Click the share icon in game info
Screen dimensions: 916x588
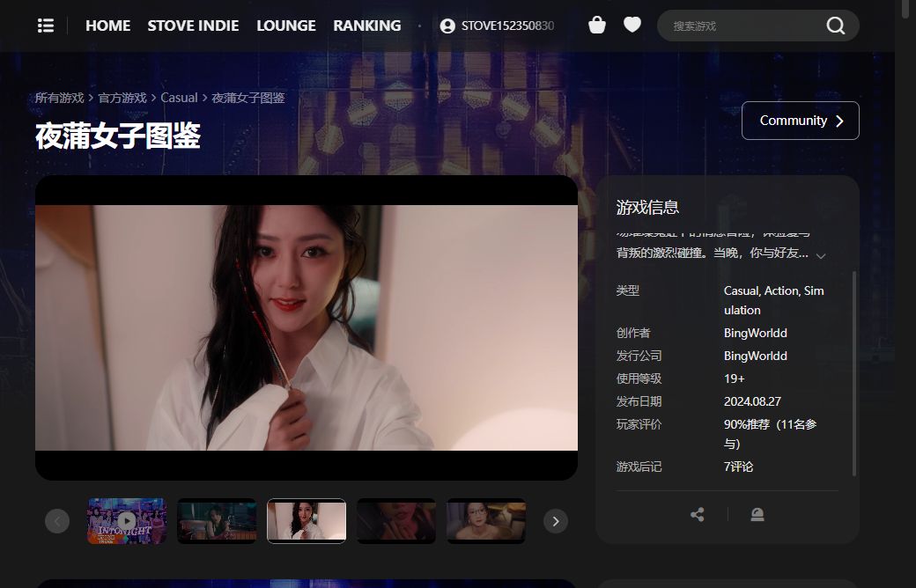tap(697, 514)
